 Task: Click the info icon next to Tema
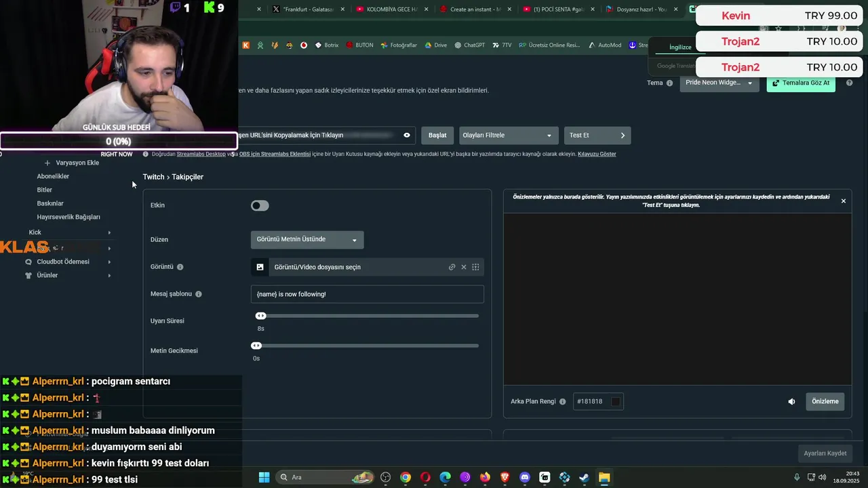669,83
